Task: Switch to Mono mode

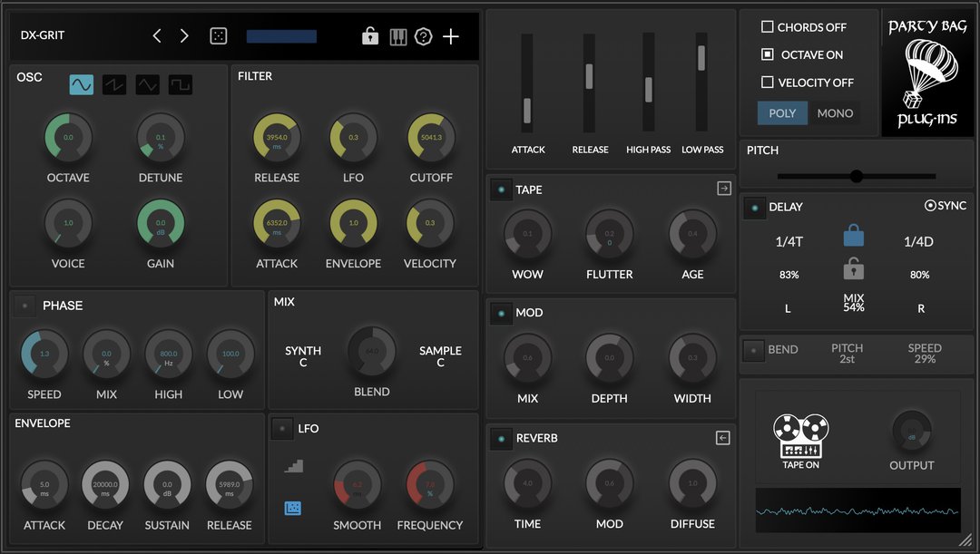Action: point(834,113)
